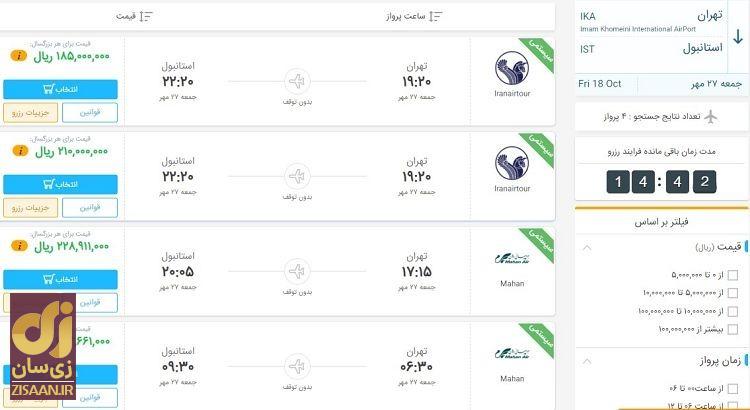This screenshot has height=410, width=750.
Task: Click the airplane icon on the first flight route
Action: 297,82
